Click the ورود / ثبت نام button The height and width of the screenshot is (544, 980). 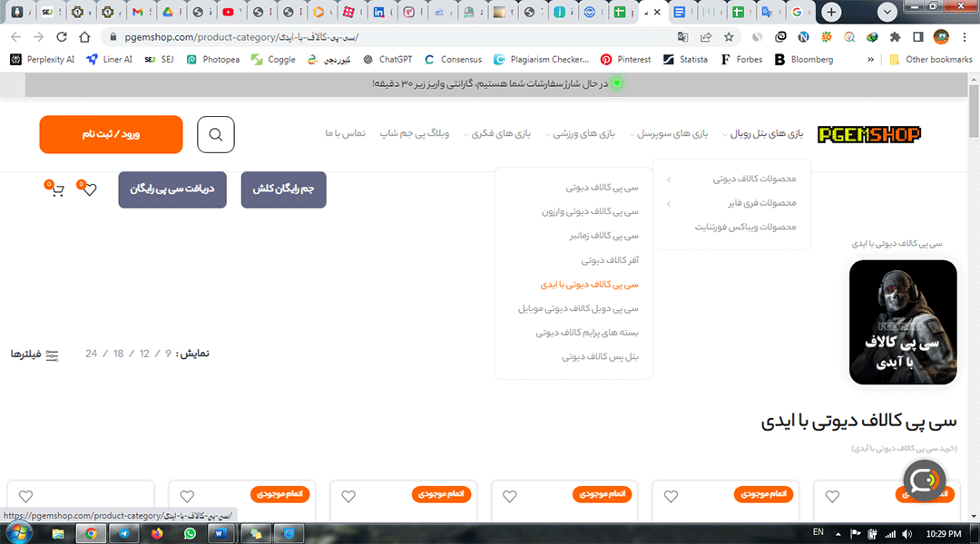[111, 133]
